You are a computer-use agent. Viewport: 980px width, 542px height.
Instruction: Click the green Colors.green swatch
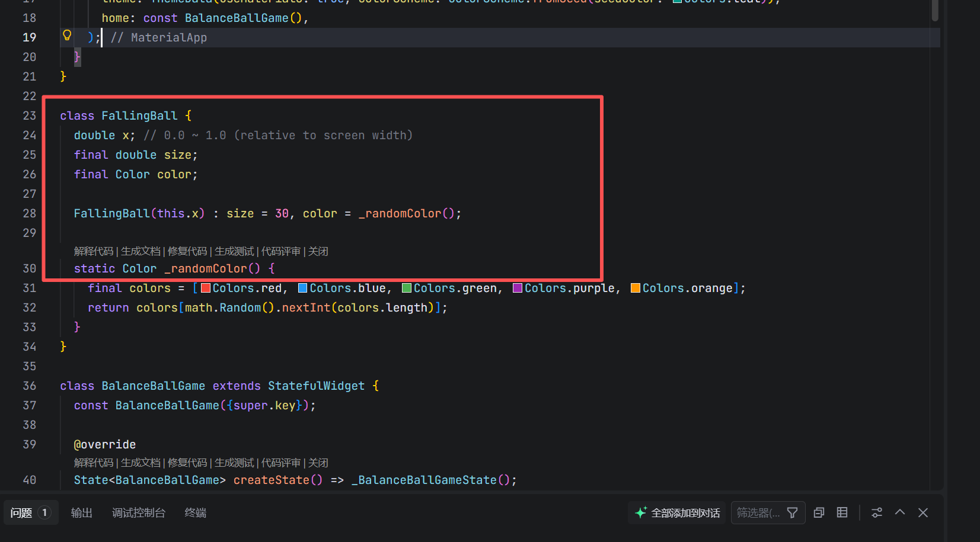point(407,288)
